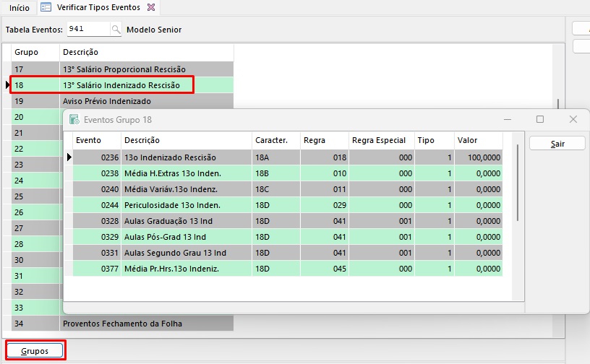The width and height of the screenshot is (590, 364).
Task: Select row Aulas Segundo Grau 13 Ind
Action: 288,253
